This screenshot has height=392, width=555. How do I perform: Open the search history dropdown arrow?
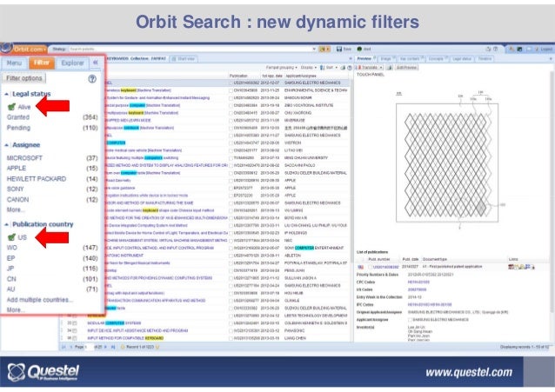pos(314,50)
